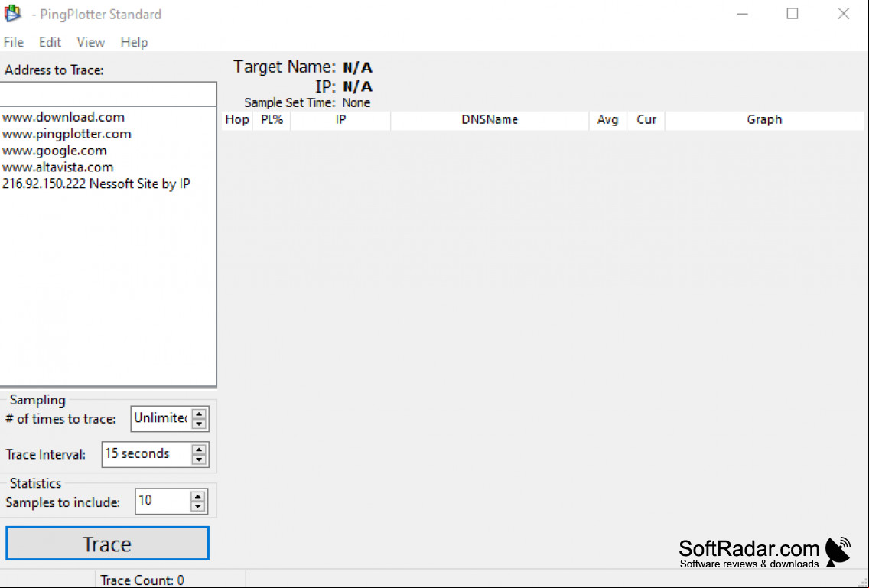Minimize the PingPlotter window
Screen dimensions: 869x588
[742, 14]
